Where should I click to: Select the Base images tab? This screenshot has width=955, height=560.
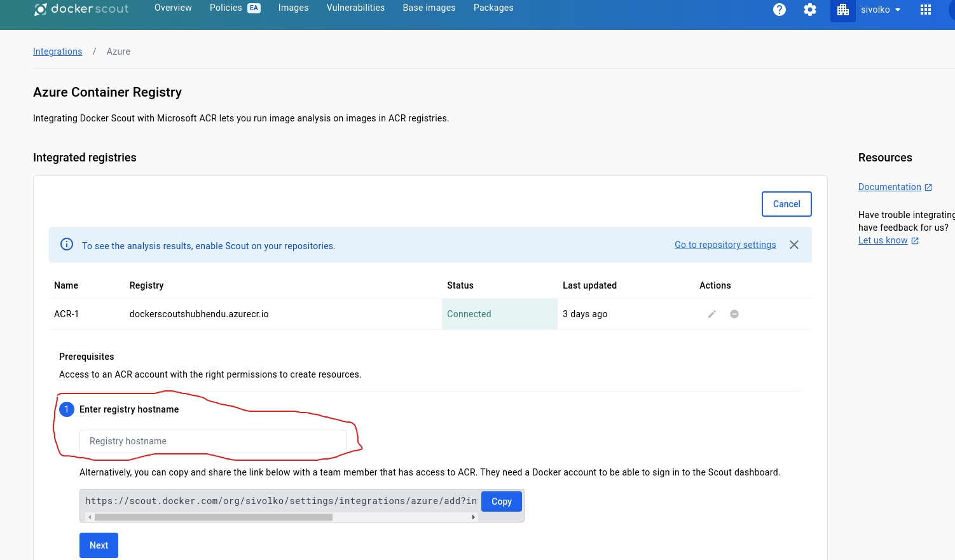pos(429,8)
